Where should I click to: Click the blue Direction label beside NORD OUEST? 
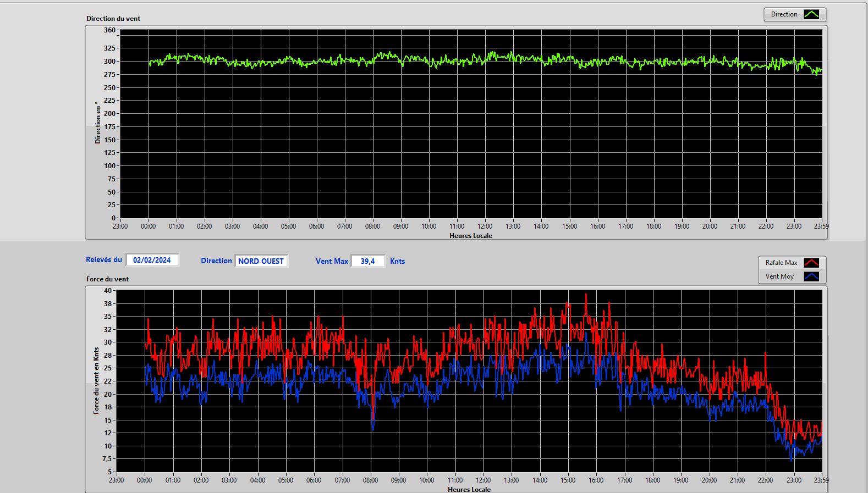[x=216, y=261]
